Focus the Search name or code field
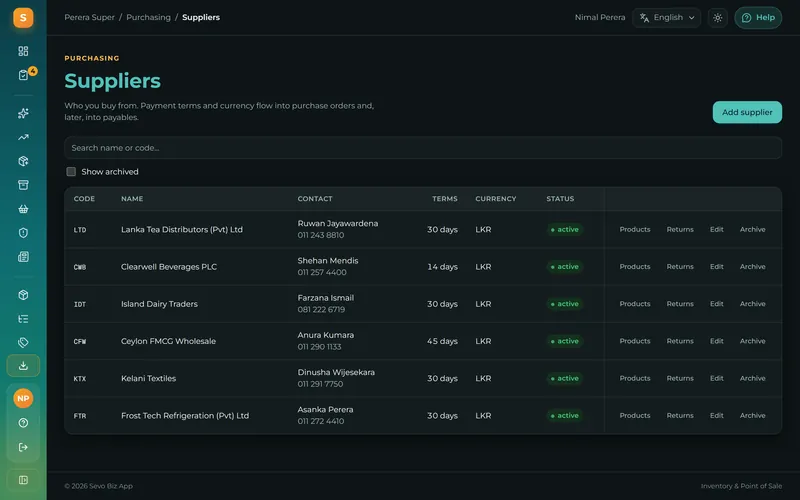Screen dimensions: 800x500 pyautogui.click(x=423, y=148)
